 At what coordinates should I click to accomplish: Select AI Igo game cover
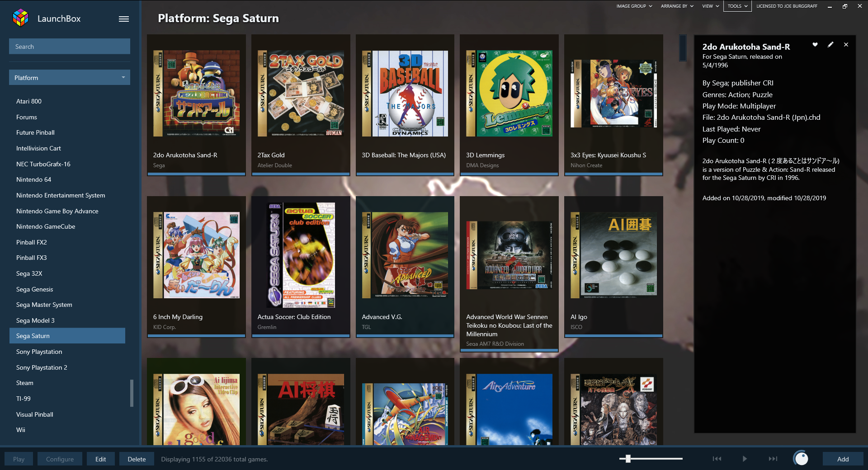coord(613,255)
